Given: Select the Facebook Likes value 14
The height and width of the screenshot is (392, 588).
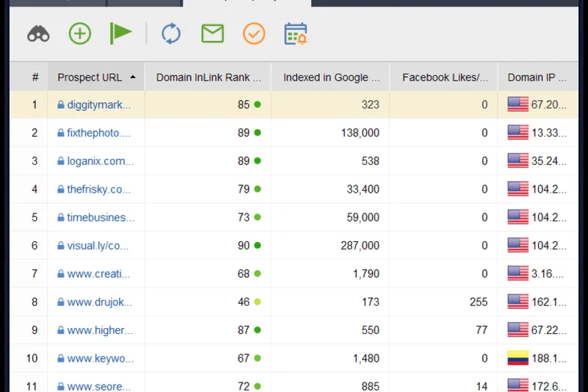Looking at the screenshot, I should click(481, 386).
